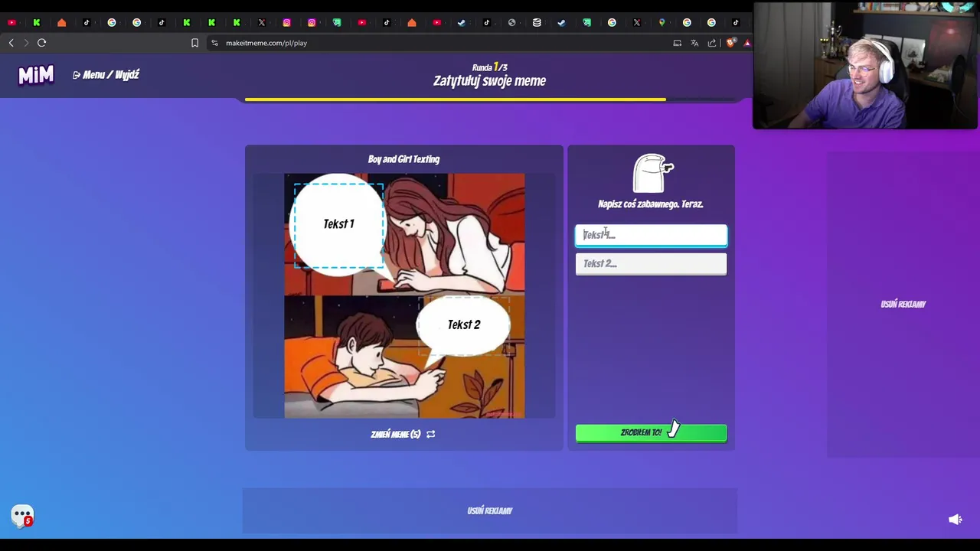
Task: Open Menu / Wyjdź
Action: pos(106,75)
